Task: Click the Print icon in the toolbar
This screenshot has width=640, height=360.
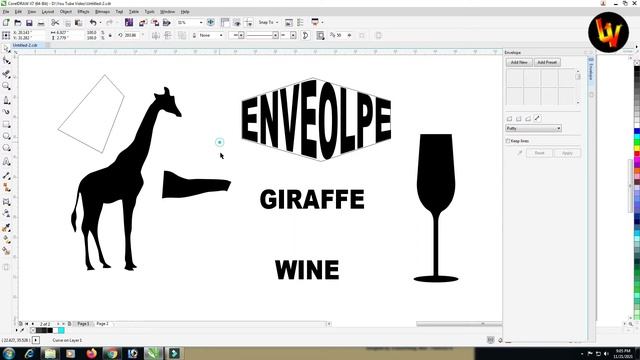Action: (x=41, y=23)
